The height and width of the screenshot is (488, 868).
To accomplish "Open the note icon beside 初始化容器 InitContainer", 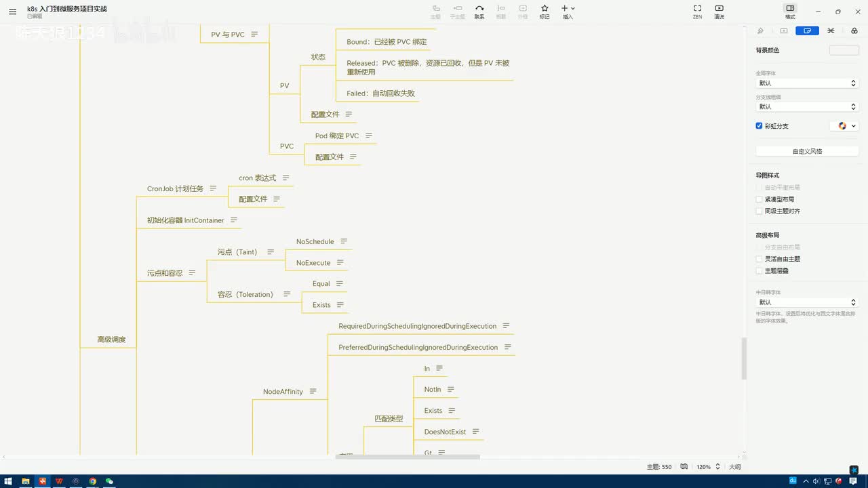I will (234, 220).
